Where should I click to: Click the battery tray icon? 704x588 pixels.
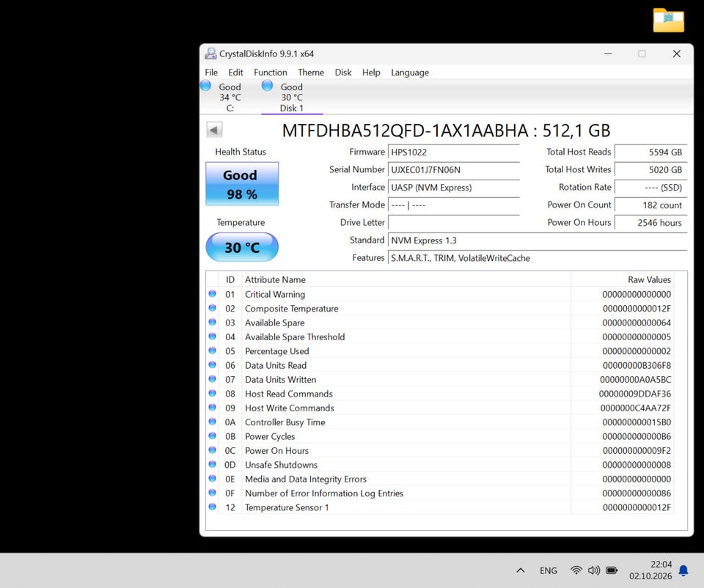coord(612,570)
